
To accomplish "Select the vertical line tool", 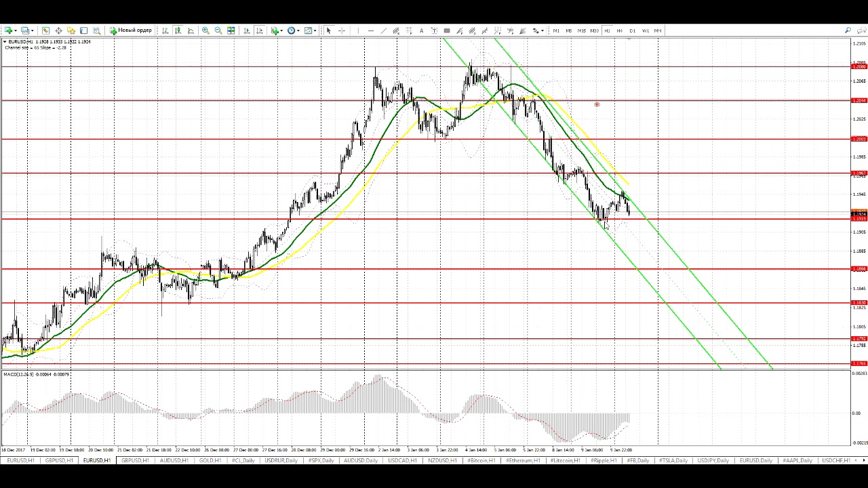I will coord(358,30).
